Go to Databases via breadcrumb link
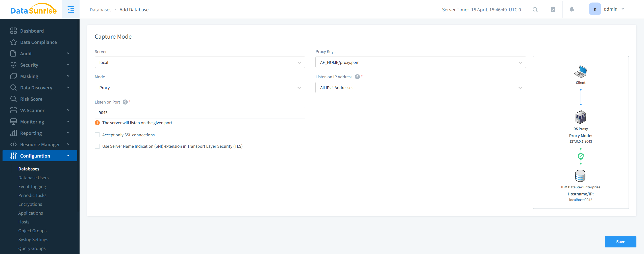Viewport: 644px width, 254px height. (100, 10)
